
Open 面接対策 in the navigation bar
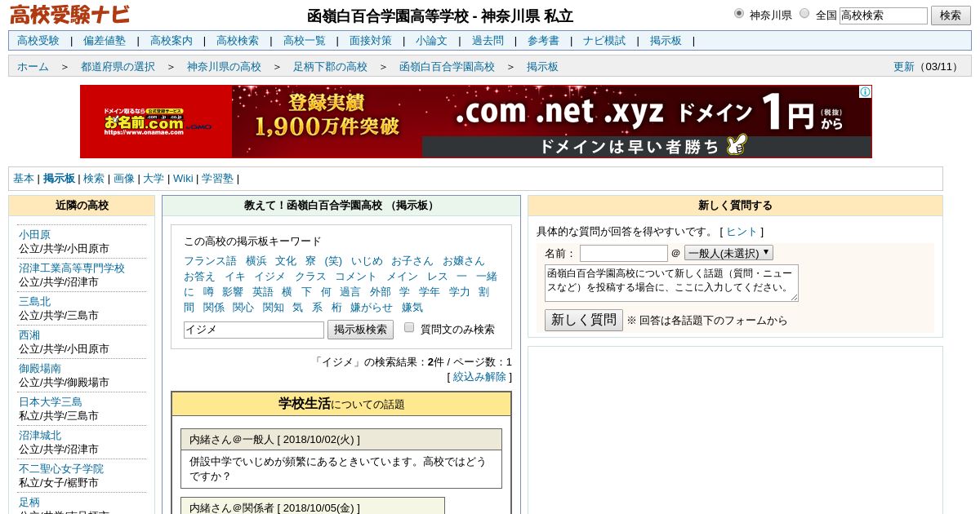[371, 41]
